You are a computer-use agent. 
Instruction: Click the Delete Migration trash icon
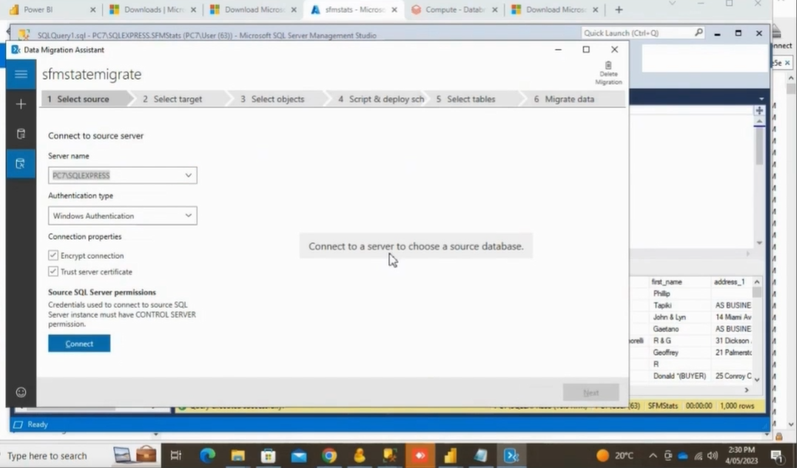pos(608,73)
